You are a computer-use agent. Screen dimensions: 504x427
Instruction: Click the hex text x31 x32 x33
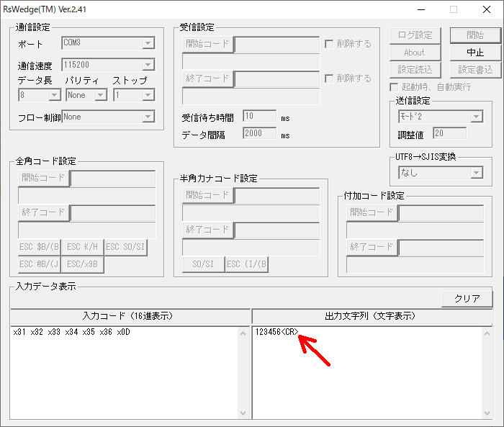tap(37, 332)
